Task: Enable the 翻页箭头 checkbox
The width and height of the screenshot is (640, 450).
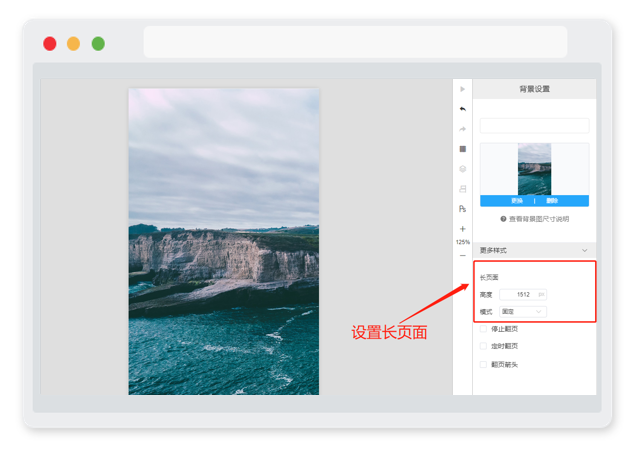Action: click(x=483, y=364)
